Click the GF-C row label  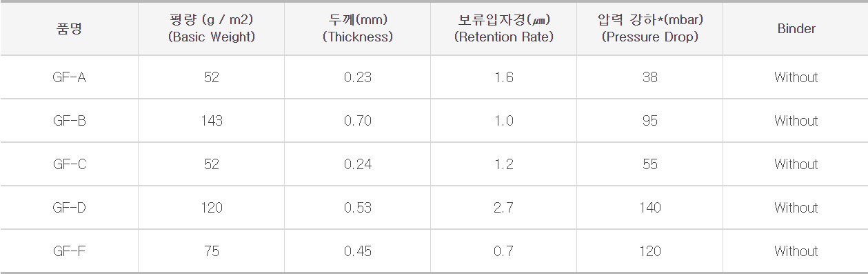pyautogui.click(x=69, y=164)
